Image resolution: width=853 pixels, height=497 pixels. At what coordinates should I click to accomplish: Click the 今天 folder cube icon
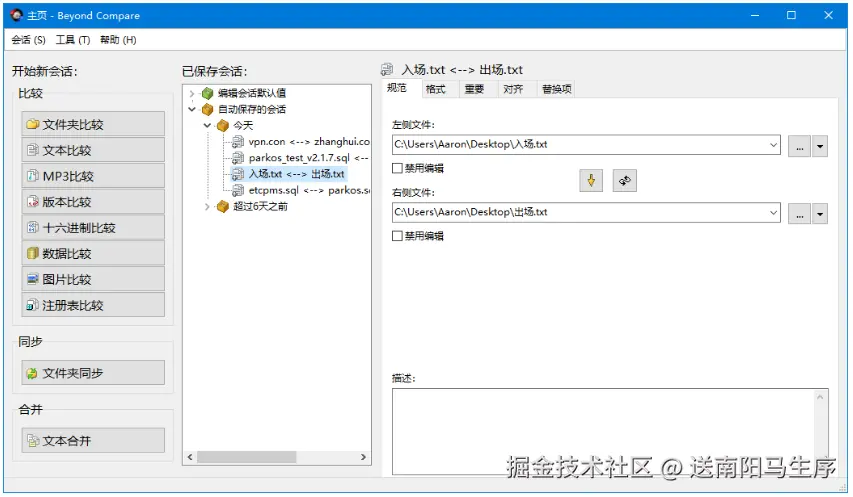click(x=222, y=126)
